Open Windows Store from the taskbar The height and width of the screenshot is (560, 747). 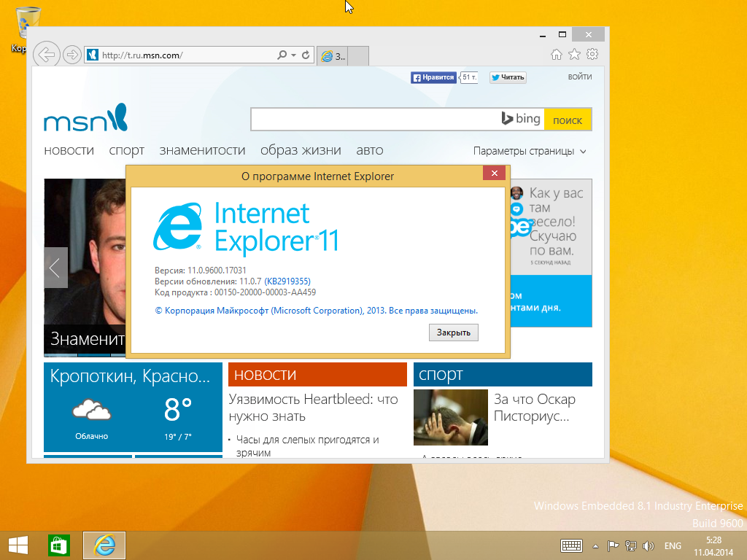58,545
